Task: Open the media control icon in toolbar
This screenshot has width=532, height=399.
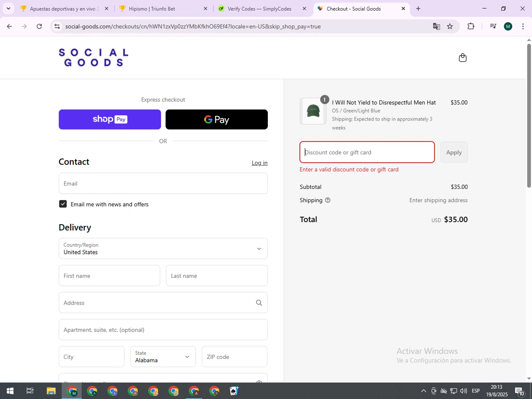Action: click(x=493, y=26)
